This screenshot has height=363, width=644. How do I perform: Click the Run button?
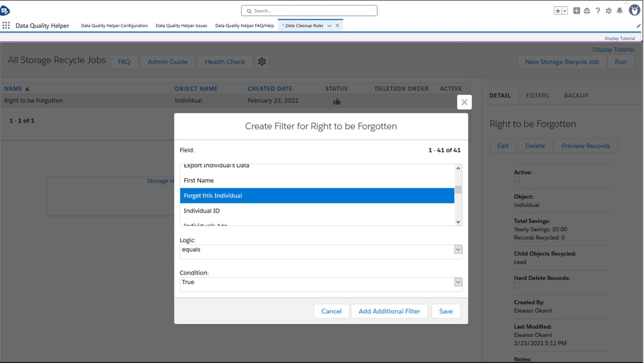click(x=621, y=61)
